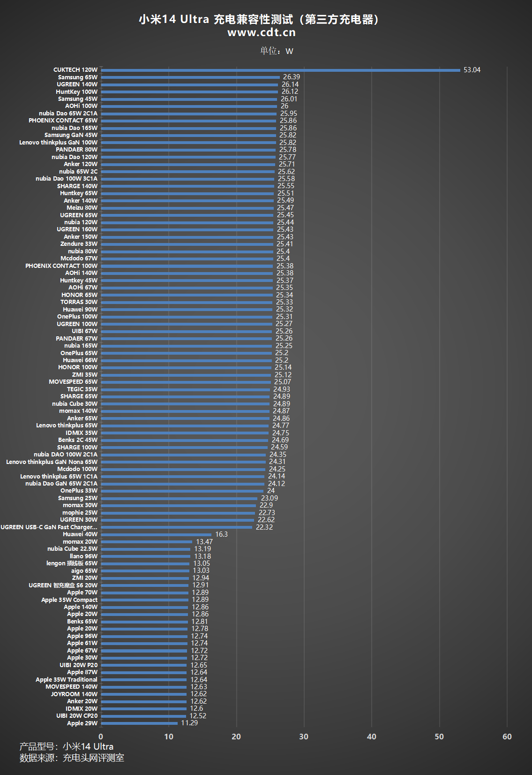The image size is (532, 775).
Task: Click the SHARGE 140W label
Action: pyautogui.click(x=77, y=186)
